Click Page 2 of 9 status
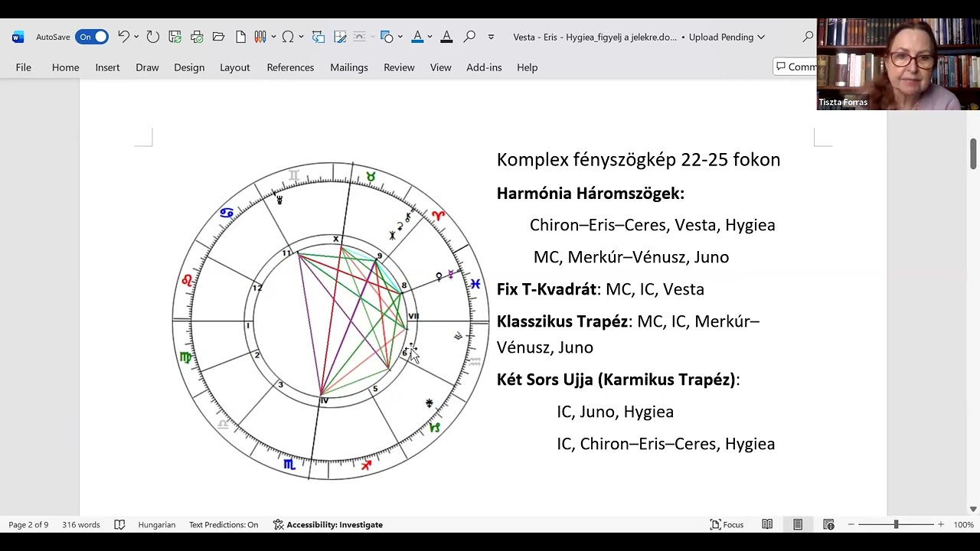This screenshot has width=980, height=551. [28, 525]
